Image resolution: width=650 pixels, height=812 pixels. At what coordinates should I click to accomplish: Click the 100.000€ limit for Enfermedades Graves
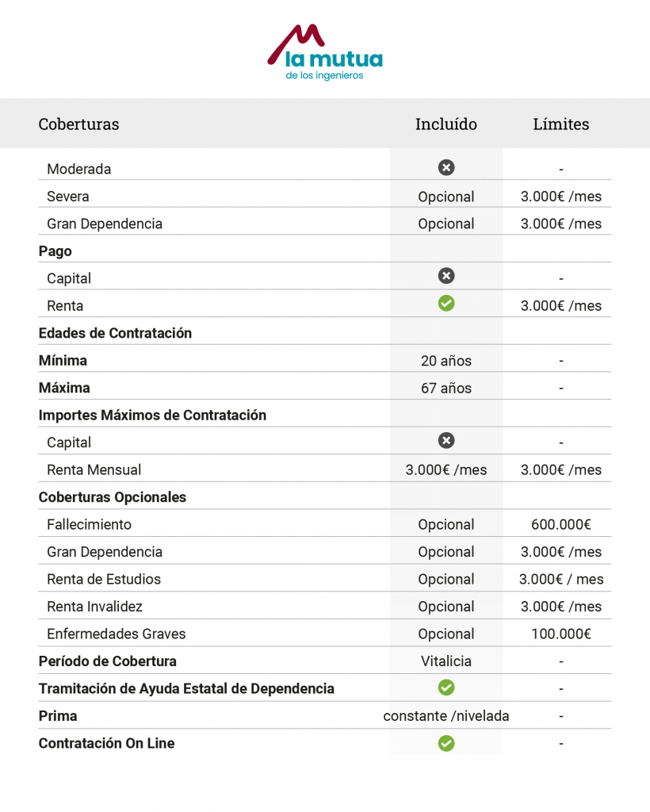[x=560, y=634]
